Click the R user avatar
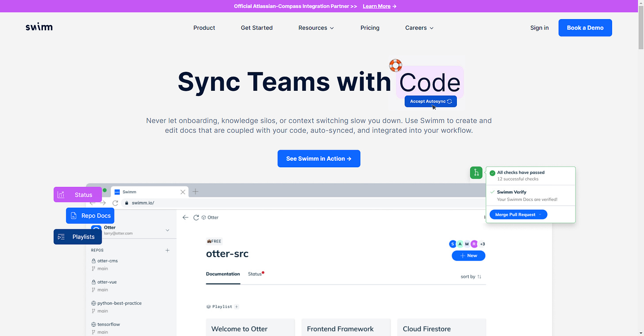Image resolution: width=644 pixels, height=336 pixels. pyautogui.click(x=474, y=244)
